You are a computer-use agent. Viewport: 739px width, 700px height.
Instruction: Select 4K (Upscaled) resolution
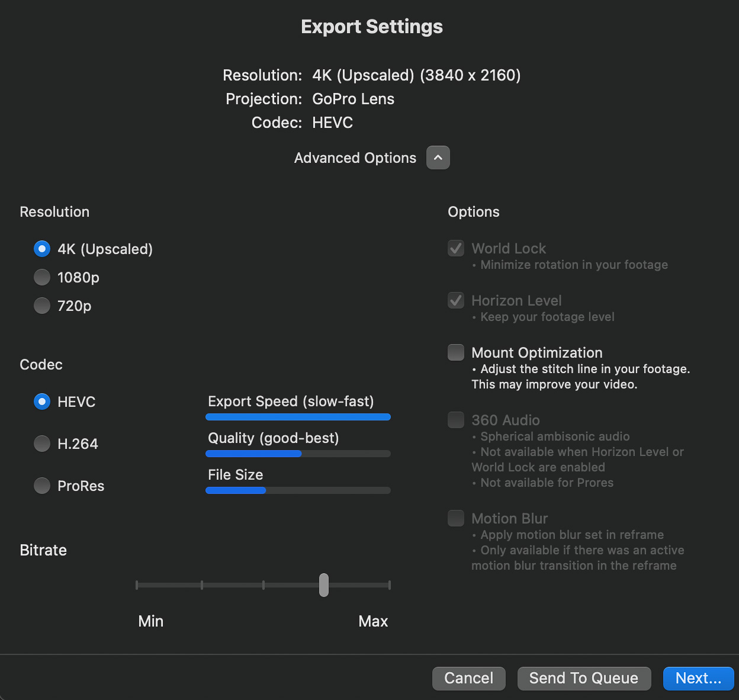point(42,249)
